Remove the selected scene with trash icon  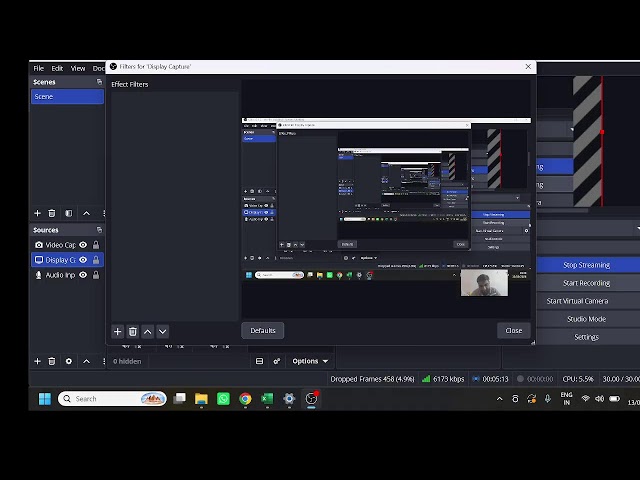coord(52,213)
